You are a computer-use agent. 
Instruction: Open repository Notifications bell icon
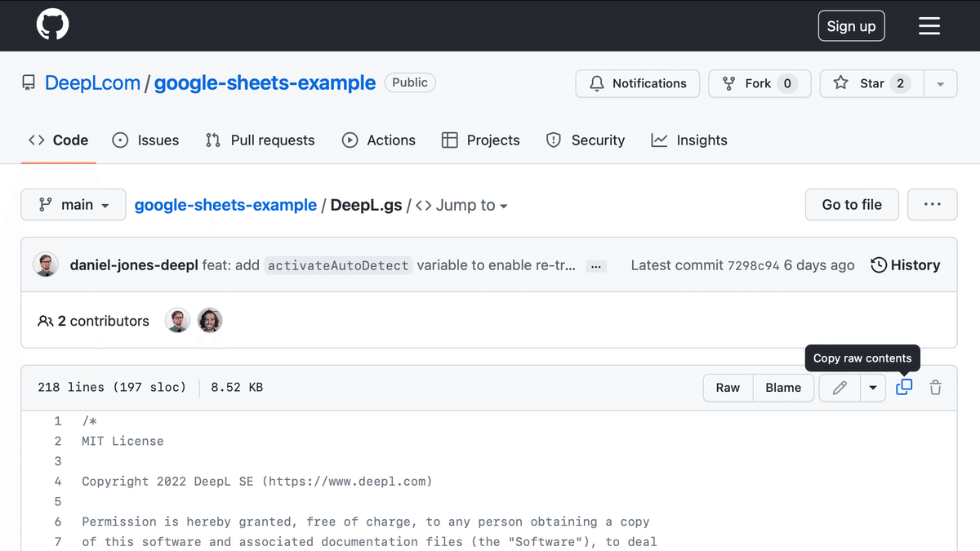pyautogui.click(x=598, y=83)
